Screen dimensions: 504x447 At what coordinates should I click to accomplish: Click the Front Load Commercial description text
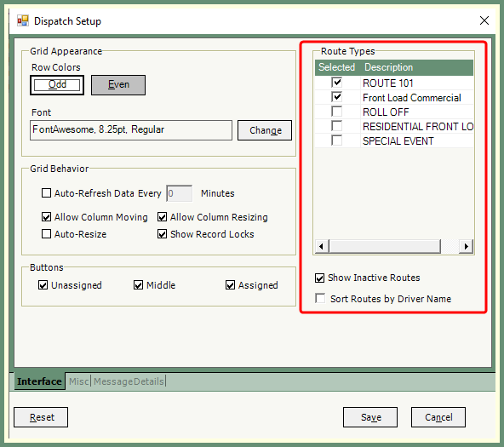[x=412, y=98]
